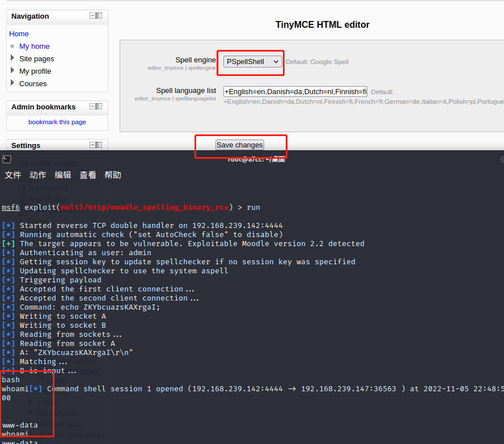
Task: Open the 查看 menu in the terminal
Action: (88, 175)
